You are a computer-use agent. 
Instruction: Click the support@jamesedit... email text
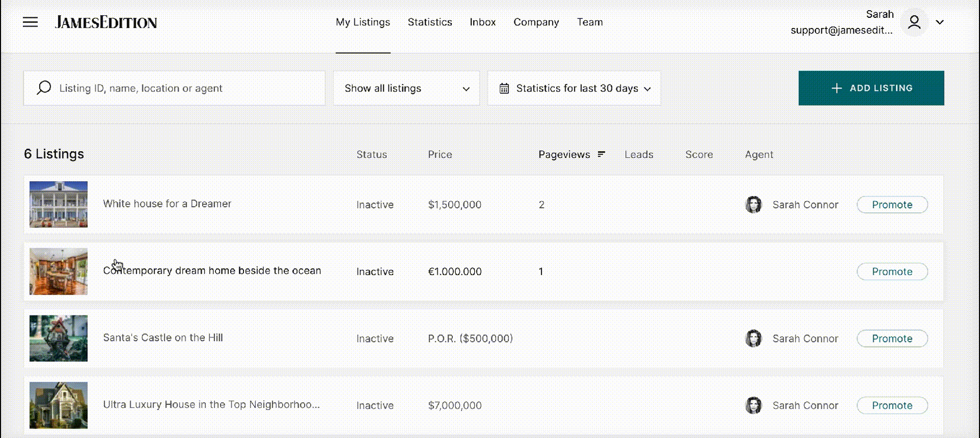tap(842, 30)
